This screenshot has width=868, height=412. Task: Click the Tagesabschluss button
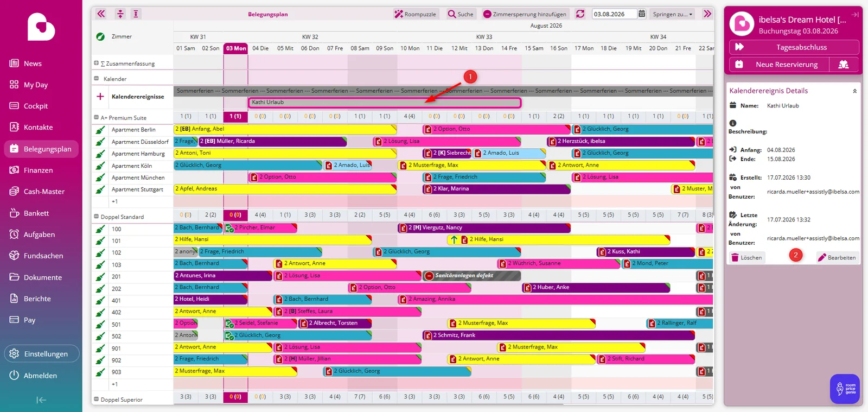point(794,47)
